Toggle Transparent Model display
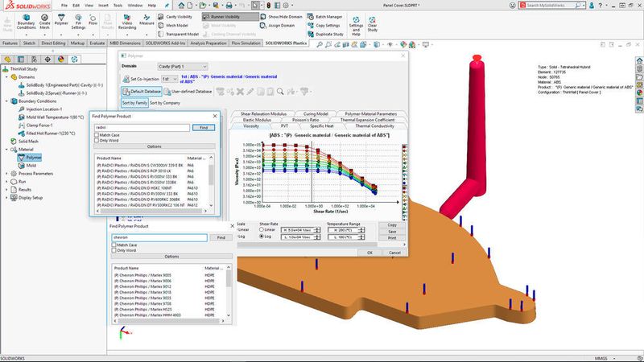The image size is (644, 362). click(x=178, y=34)
